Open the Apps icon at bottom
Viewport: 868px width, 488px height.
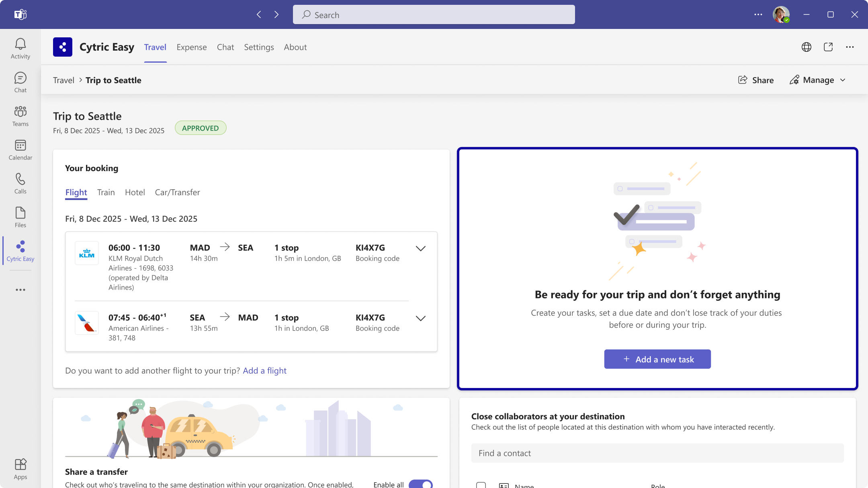20,468
